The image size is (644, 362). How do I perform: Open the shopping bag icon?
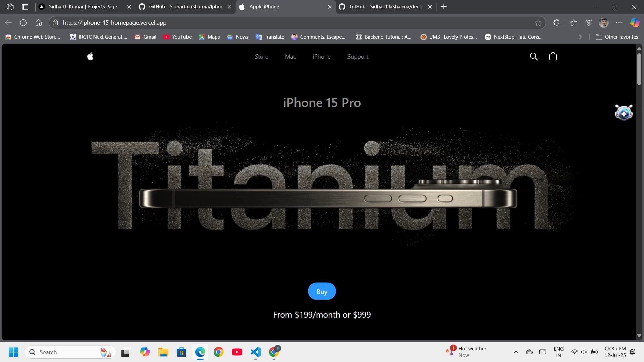point(553,56)
